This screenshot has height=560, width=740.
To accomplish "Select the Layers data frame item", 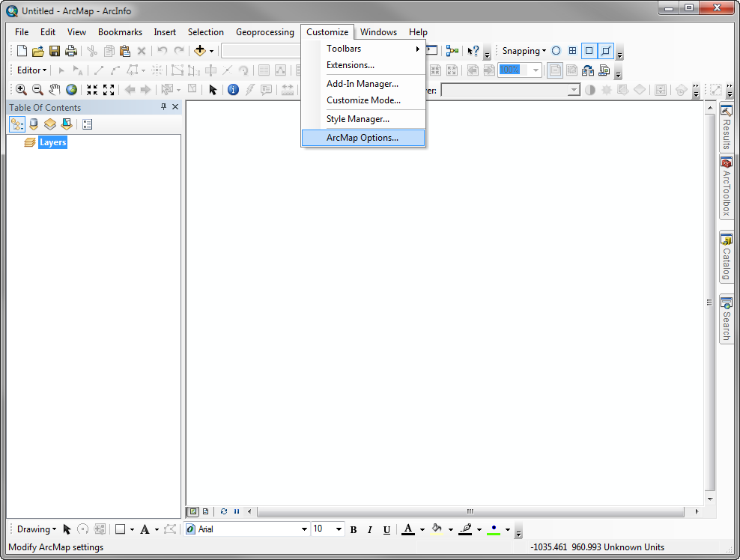I will (52, 142).
